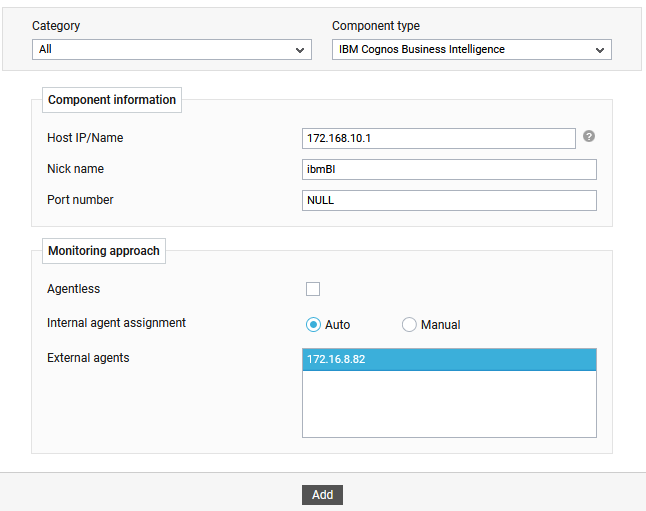Click the Category dropdown chevron arrow
Viewport: 646px width, 511px height.
(x=300, y=50)
